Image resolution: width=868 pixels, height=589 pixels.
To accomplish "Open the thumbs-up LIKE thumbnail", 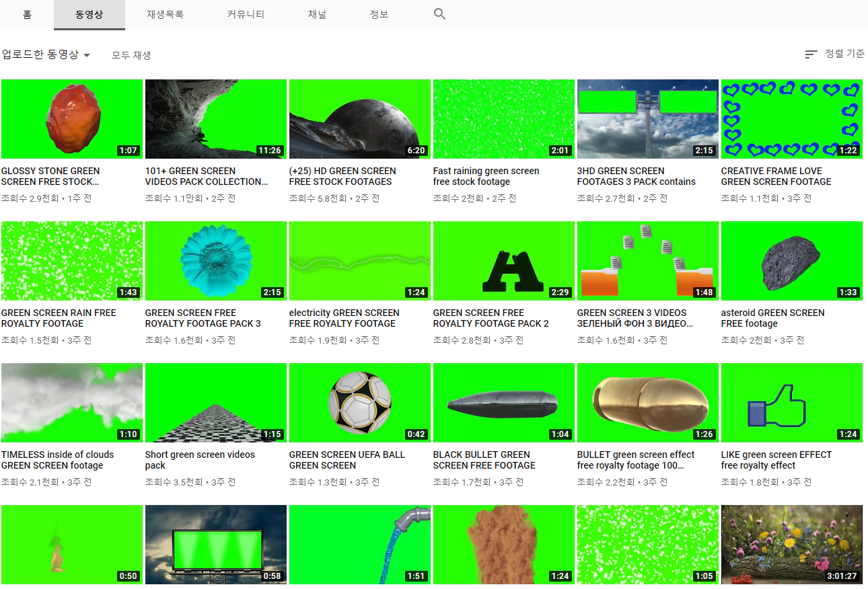I will pos(792,403).
